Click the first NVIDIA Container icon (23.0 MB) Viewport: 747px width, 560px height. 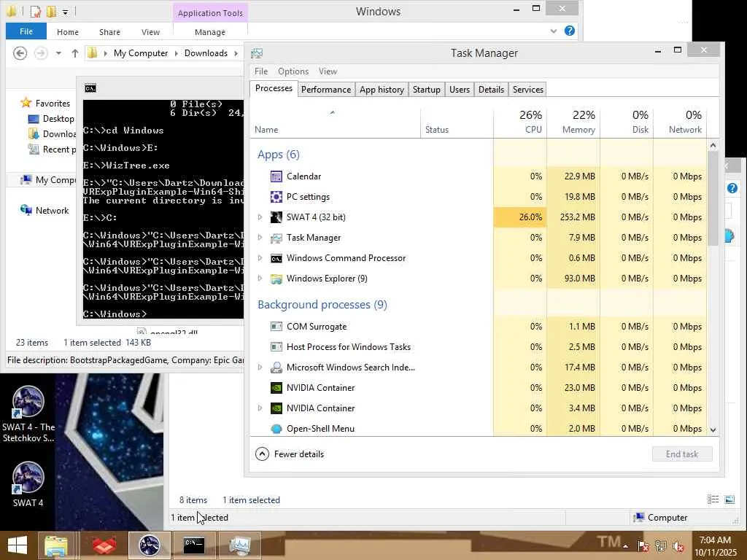276,388
